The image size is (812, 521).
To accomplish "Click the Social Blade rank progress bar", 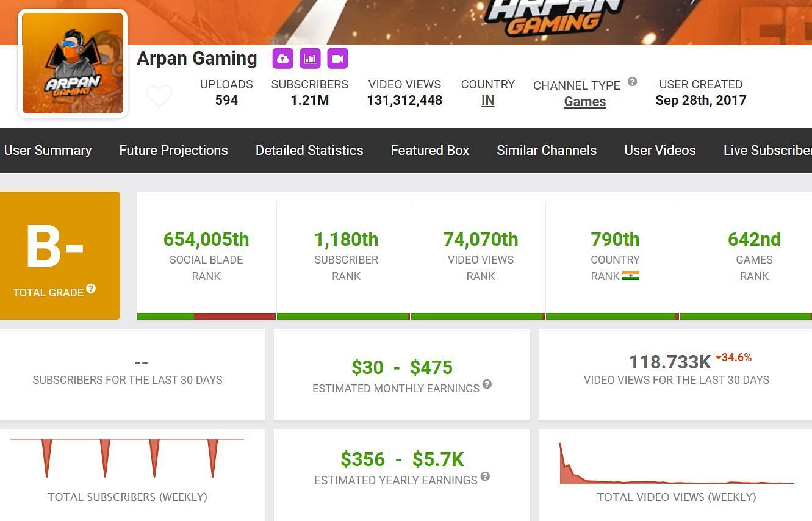I will [206, 317].
